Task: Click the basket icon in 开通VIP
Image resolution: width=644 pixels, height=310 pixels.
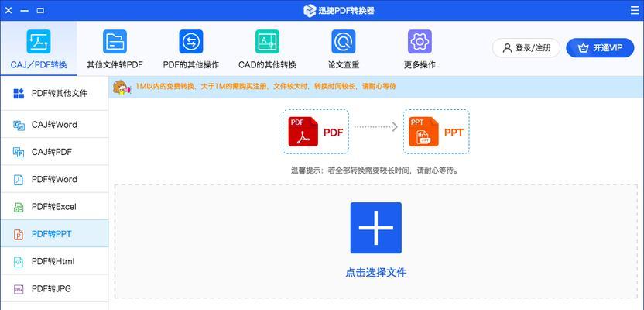Action: click(583, 48)
